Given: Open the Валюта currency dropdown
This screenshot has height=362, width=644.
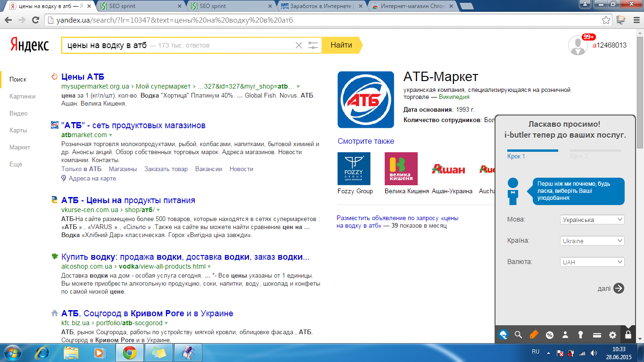Looking at the screenshot, I should coord(593,262).
